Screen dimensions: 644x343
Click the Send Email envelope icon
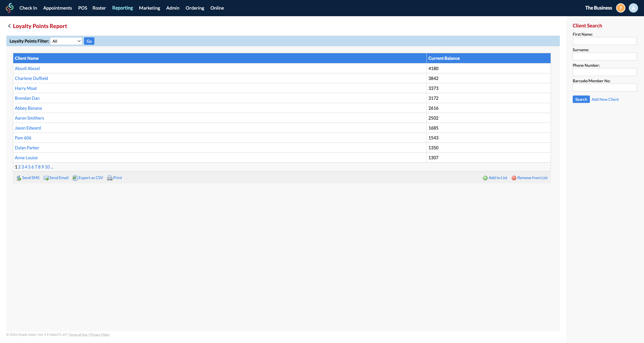(46, 178)
